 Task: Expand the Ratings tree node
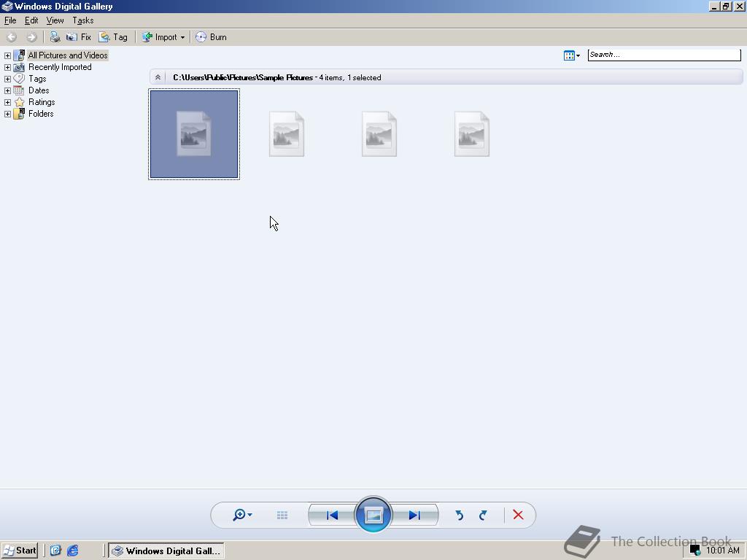coord(7,102)
